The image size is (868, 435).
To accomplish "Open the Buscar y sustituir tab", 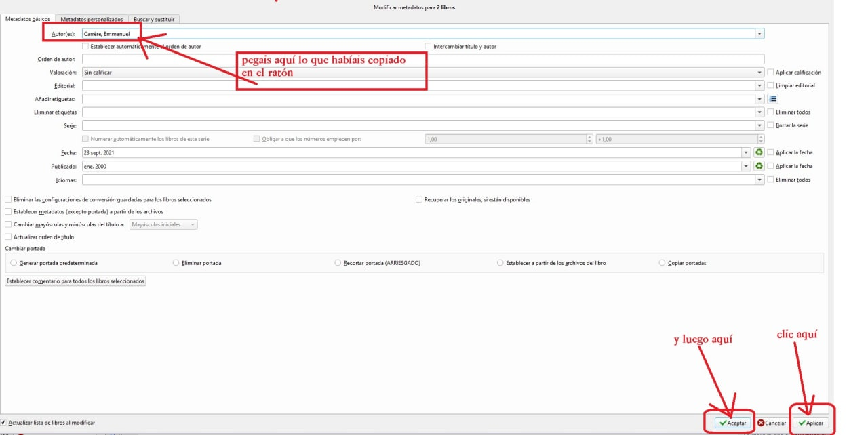I will coord(155,19).
